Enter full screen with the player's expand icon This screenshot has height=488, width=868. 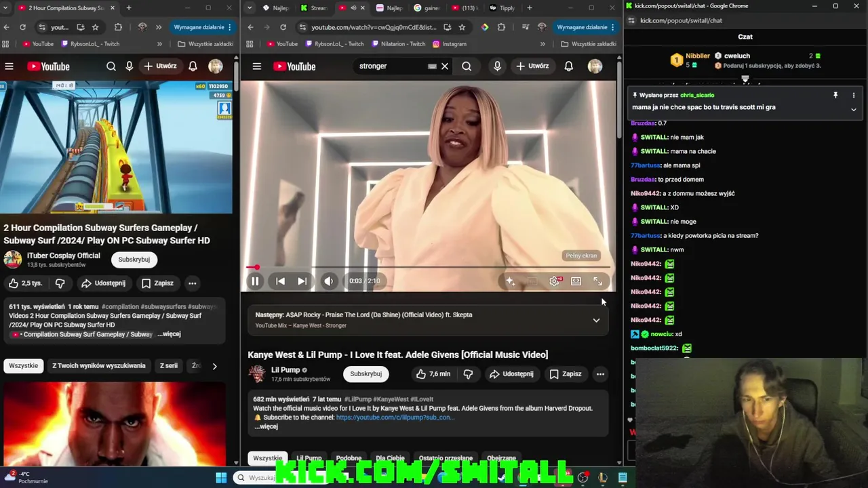point(597,281)
